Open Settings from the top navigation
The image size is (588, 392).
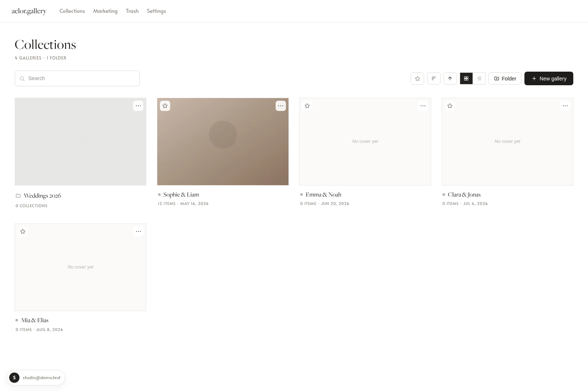point(156,11)
